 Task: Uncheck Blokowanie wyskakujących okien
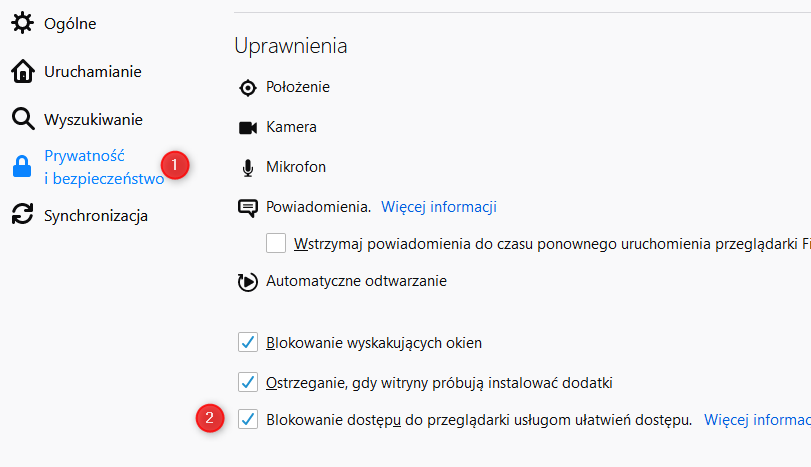click(248, 342)
